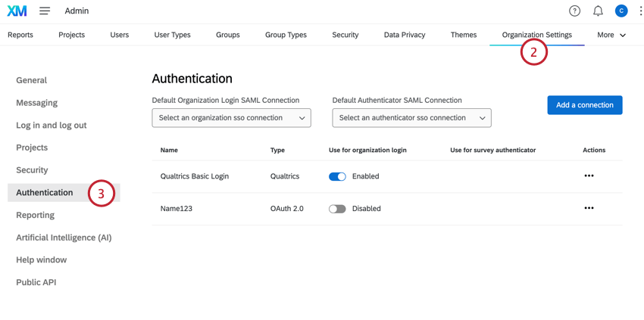This screenshot has height=320, width=644.
Task: Select the Public API sidebar item
Action: 36,282
